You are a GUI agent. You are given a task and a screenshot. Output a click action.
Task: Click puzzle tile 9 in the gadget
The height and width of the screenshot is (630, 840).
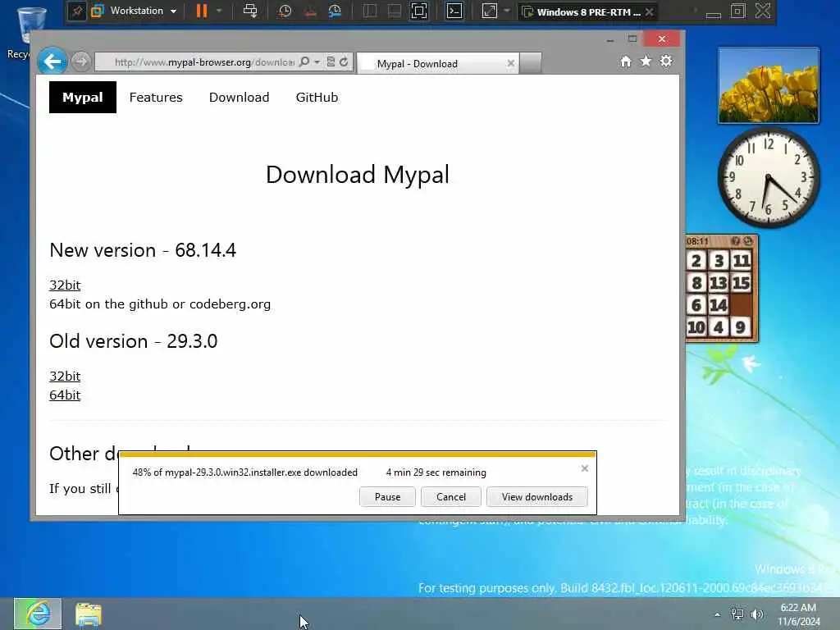coord(741,326)
